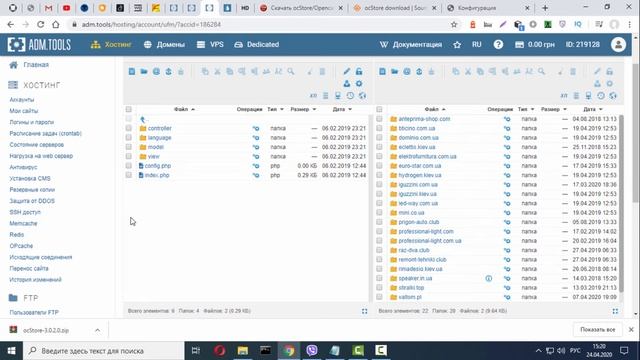
Task: Open Дата filter dropdown in left panel
Action: 350,109
